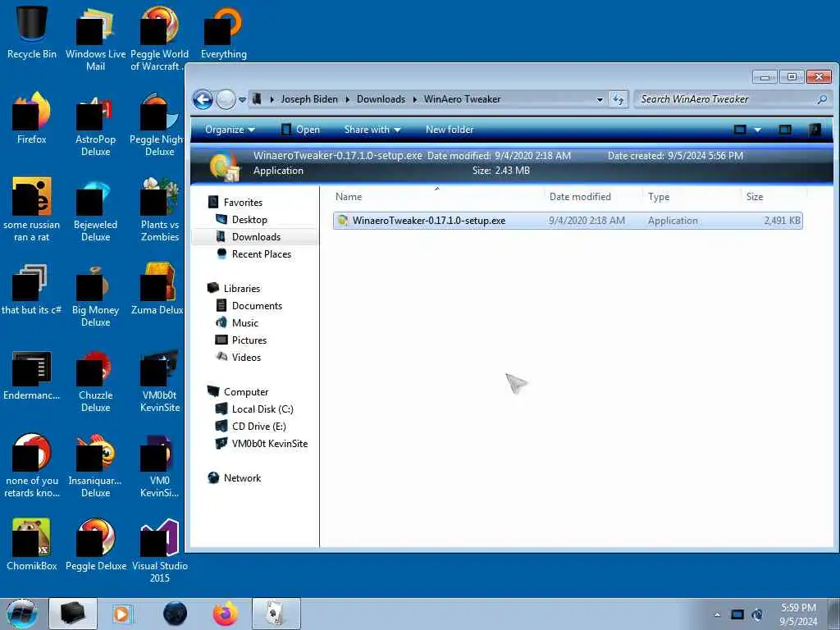Open Pictures library in navigation pane
Viewport: 840px width, 630px height.
point(249,340)
